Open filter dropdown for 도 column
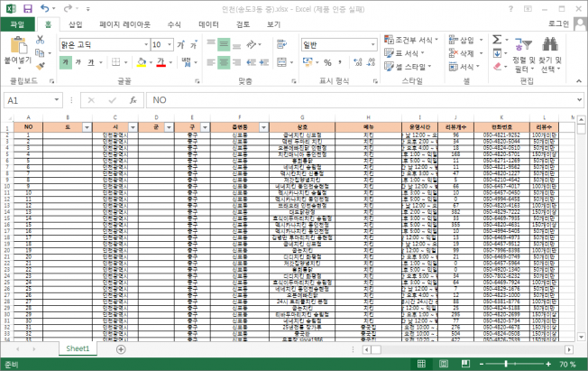 87,127
